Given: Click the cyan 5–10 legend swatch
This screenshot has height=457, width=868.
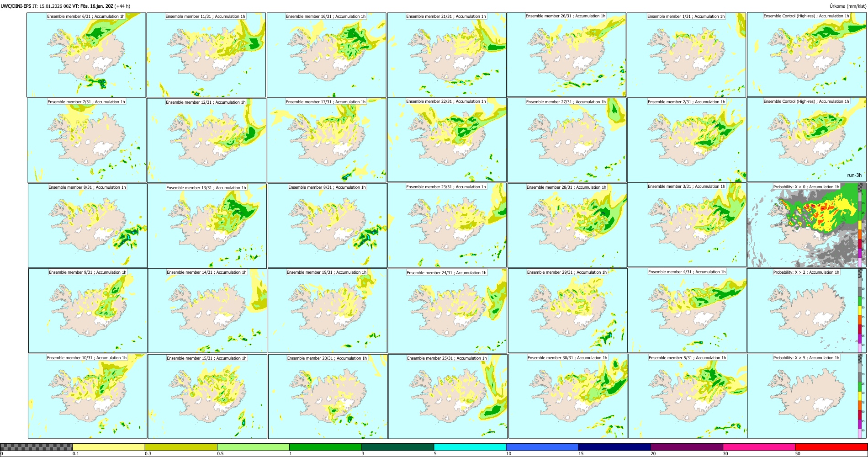Looking at the screenshot, I should pos(470,447).
